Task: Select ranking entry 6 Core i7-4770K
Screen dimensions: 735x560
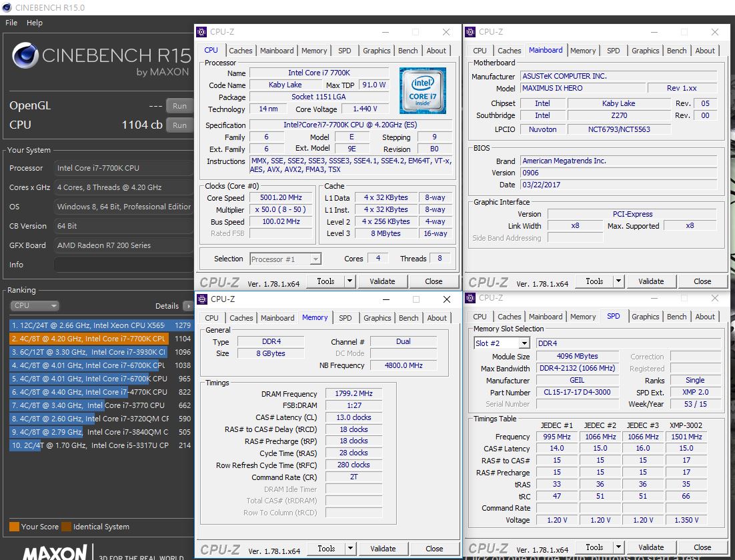Action: pyautogui.click(x=100, y=392)
